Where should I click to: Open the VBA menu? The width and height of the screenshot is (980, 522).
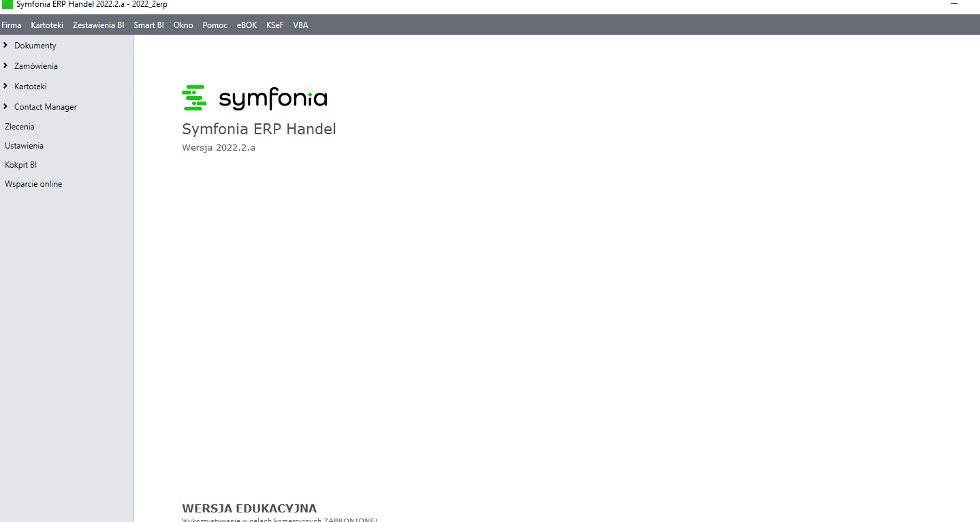(300, 25)
